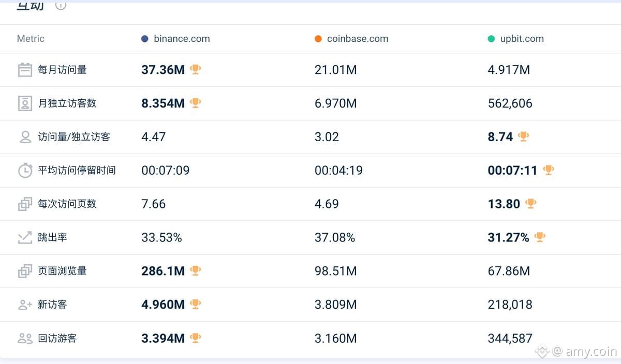
Task: Click the trophy beside 31.27% bounce rate
Action: pyautogui.click(x=540, y=237)
